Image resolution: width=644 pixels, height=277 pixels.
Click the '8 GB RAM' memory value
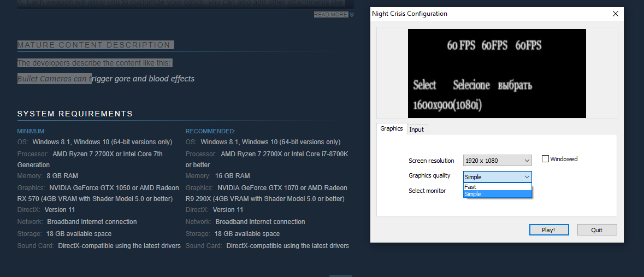point(62,175)
